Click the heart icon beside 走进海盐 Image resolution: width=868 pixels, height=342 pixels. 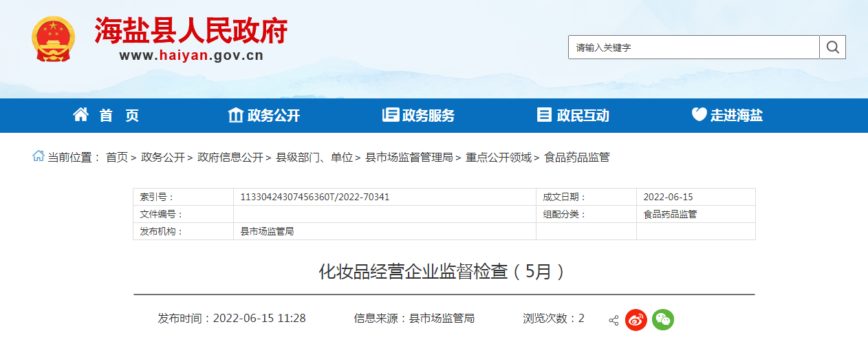[x=699, y=115]
